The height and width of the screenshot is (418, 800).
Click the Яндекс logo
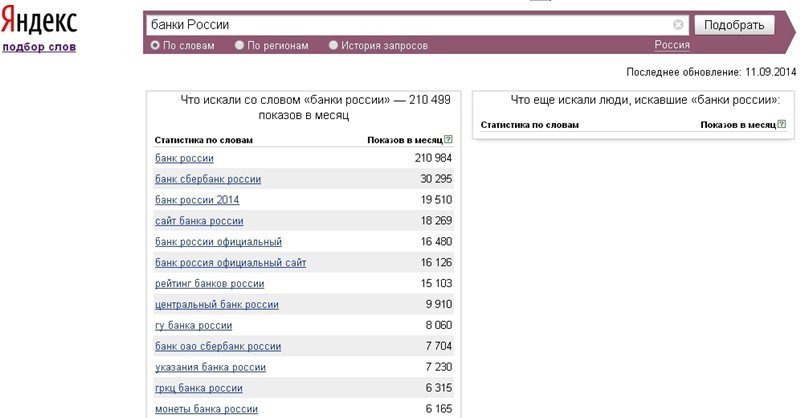click(x=39, y=21)
